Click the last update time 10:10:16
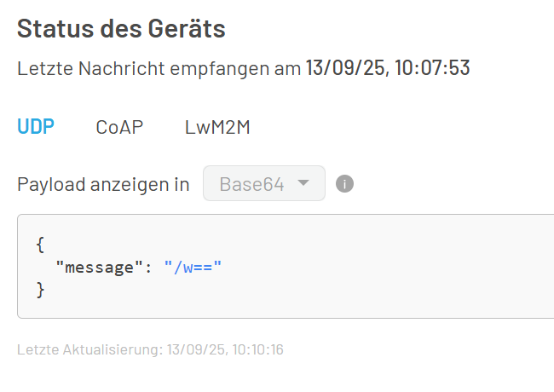554x392 pixels. (258, 349)
